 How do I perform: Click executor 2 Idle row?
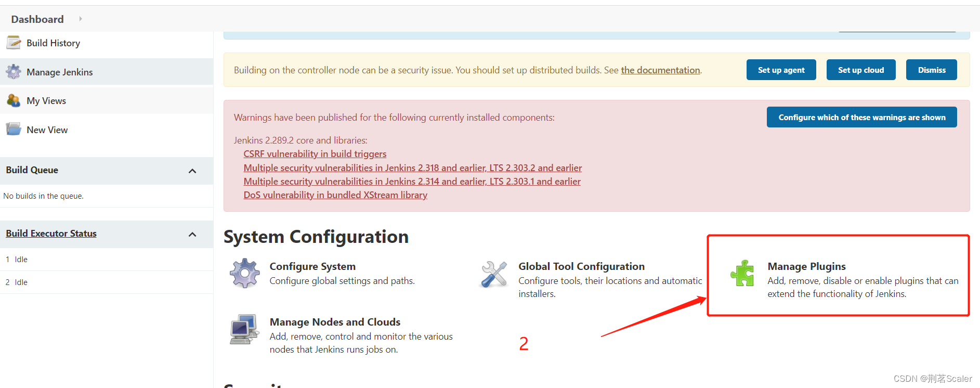point(107,282)
